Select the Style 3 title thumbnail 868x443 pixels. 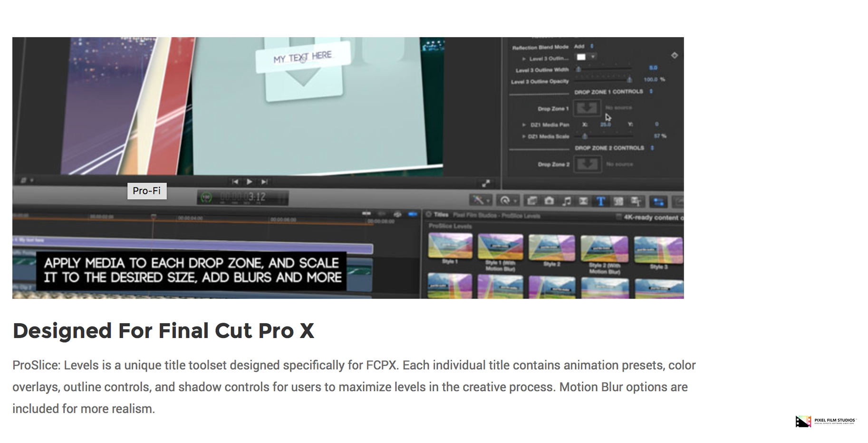[658, 250]
